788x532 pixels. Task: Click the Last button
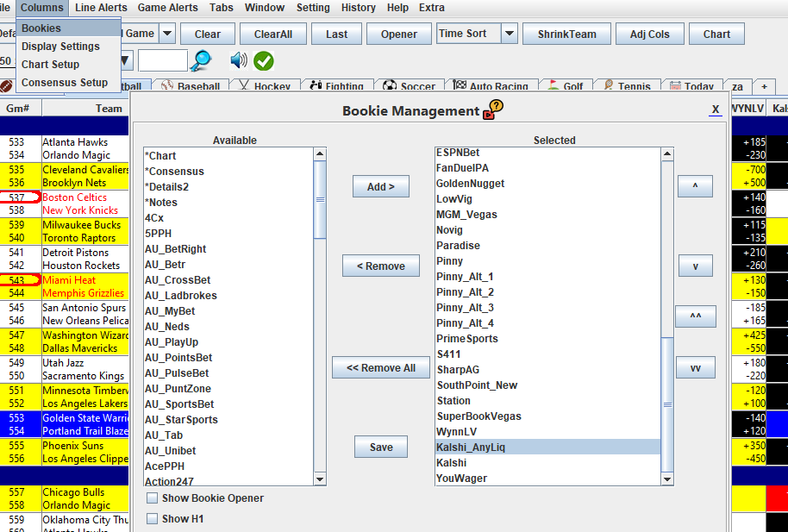click(336, 34)
